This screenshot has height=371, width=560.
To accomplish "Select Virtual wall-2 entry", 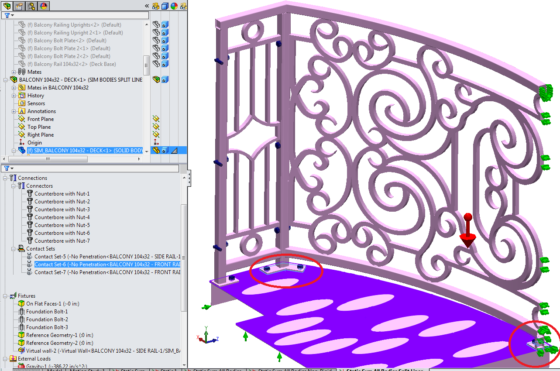I will 103,351.
